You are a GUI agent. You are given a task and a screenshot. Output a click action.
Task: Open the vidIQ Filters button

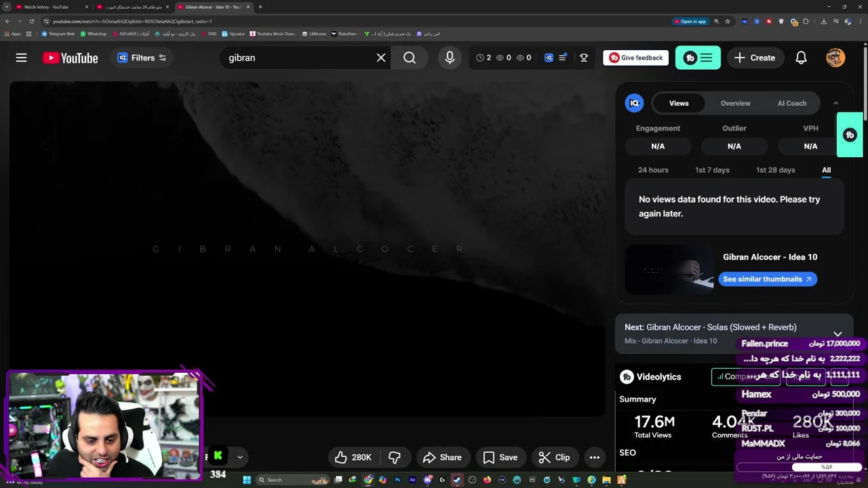(141, 58)
